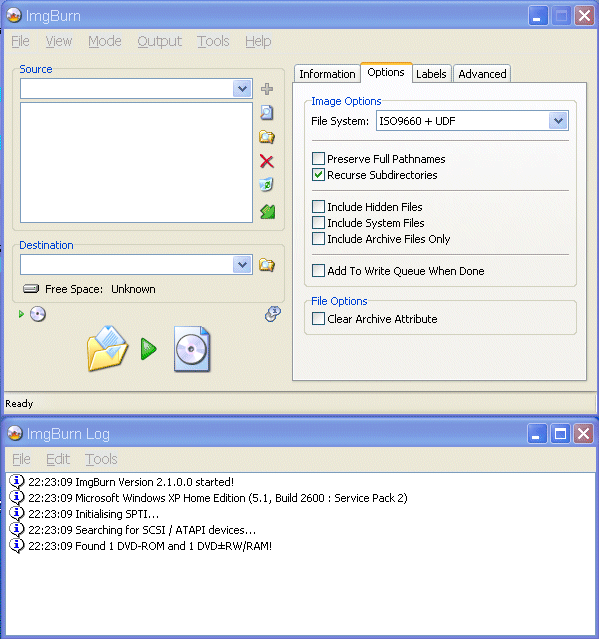Screen dimensions: 599x639
Task: Open the calculate image size icon
Action: (273, 314)
